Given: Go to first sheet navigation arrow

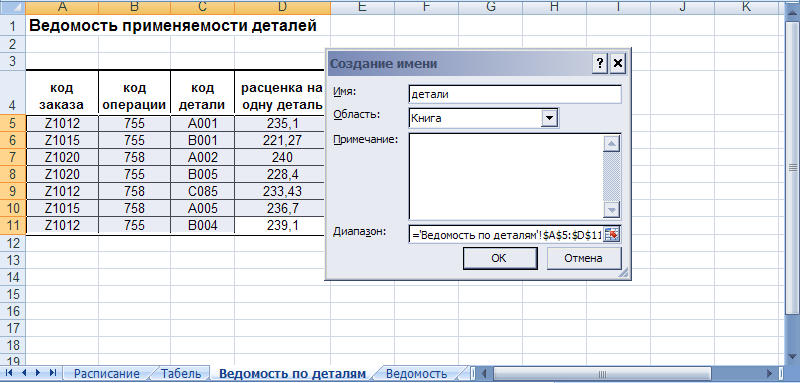Looking at the screenshot, I should [x=9, y=373].
